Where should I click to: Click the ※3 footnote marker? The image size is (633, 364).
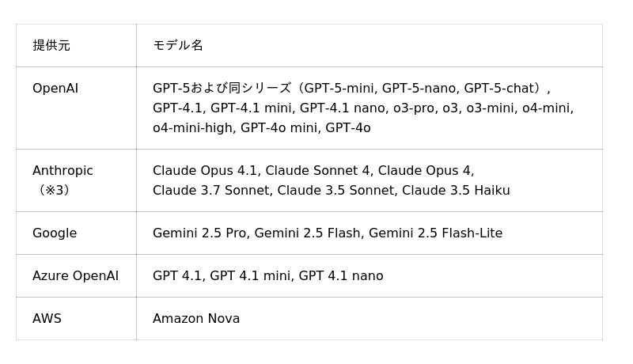click(x=54, y=191)
